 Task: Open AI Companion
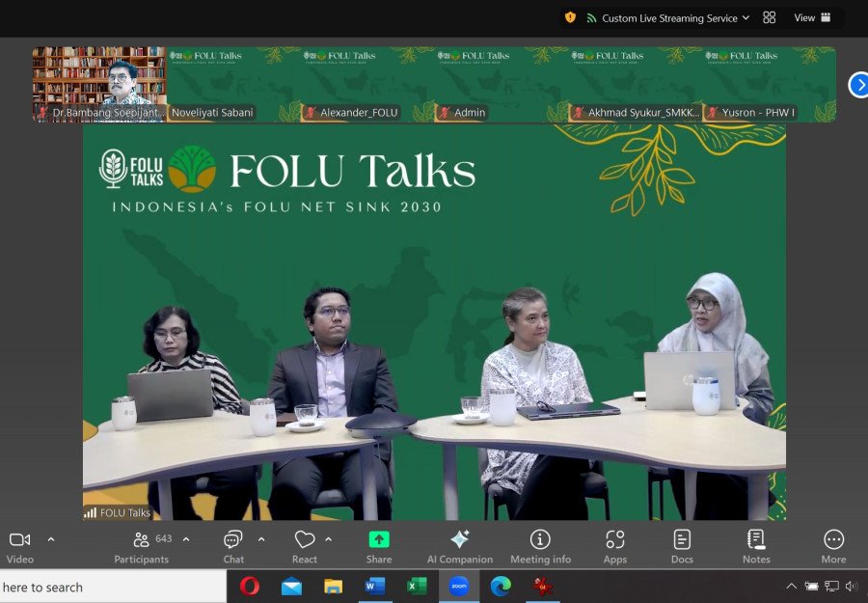pos(459,548)
